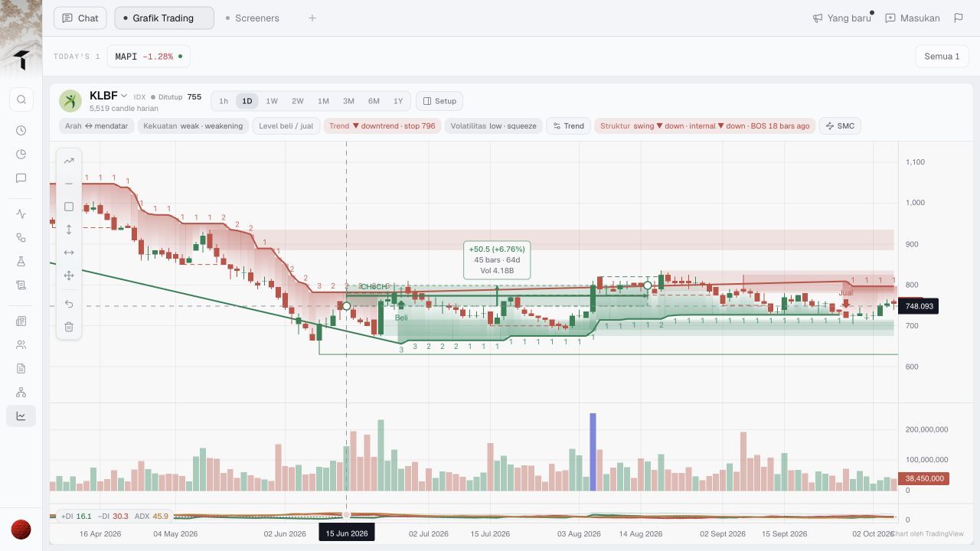This screenshot has height=551, width=980.
Task: Open the clock history sidebar icon
Action: point(21,131)
